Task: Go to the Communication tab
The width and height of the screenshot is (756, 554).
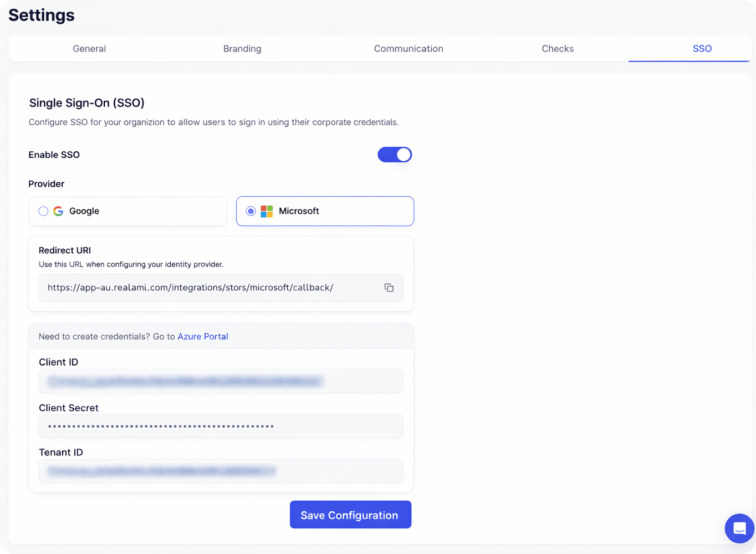Action: tap(408, 49)
